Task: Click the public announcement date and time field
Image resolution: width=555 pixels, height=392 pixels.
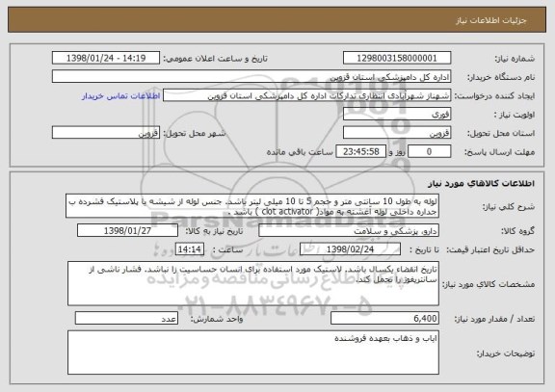Action: point(106,58)
